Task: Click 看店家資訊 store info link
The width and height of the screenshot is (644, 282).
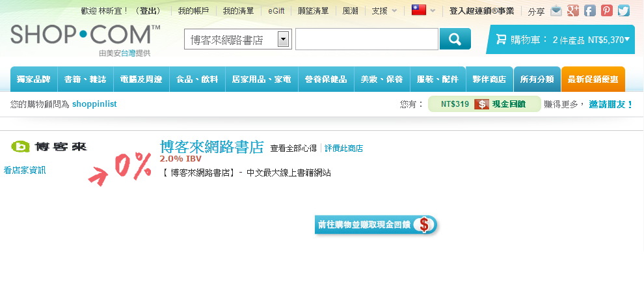Action: point(25,170)
